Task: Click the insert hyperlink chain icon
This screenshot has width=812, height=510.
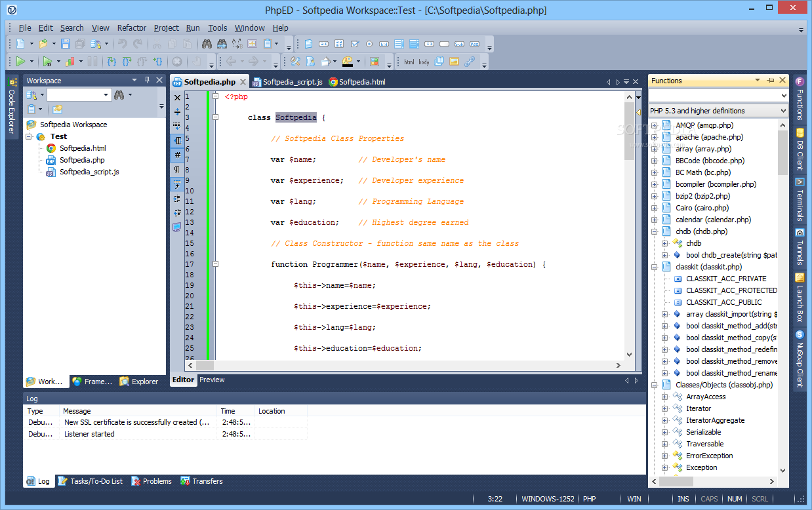Action: point(470,62)
